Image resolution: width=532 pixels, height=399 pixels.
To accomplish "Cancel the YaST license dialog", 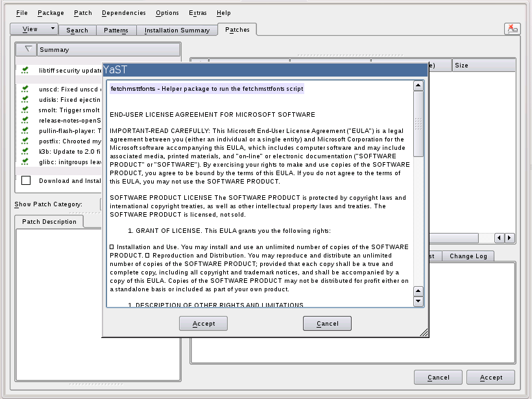I will 327,323.
